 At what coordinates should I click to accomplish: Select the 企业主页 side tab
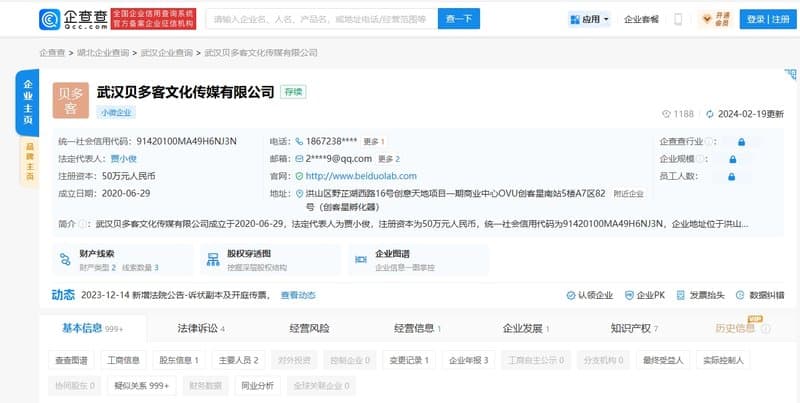tap(28, 103)
